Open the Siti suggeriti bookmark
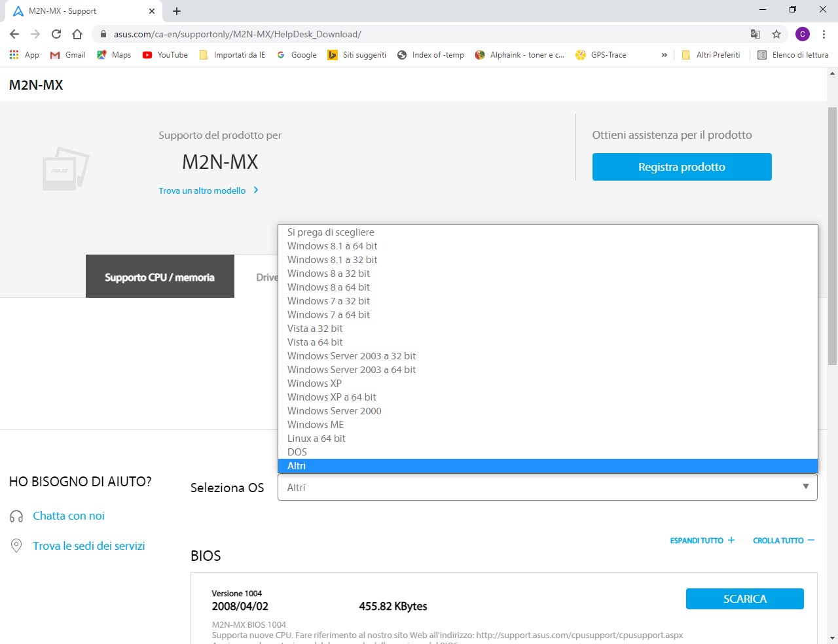 [x=357, y=55]
